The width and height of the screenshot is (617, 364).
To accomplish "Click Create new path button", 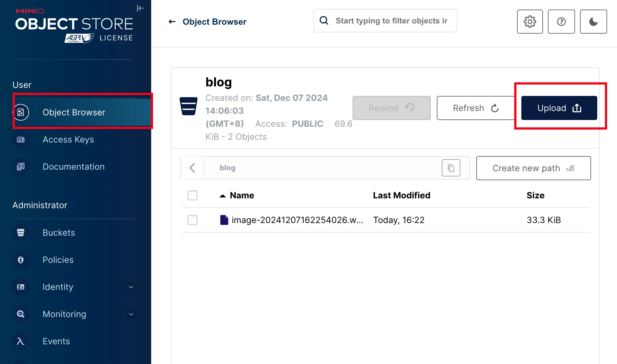I will (533, 168).
